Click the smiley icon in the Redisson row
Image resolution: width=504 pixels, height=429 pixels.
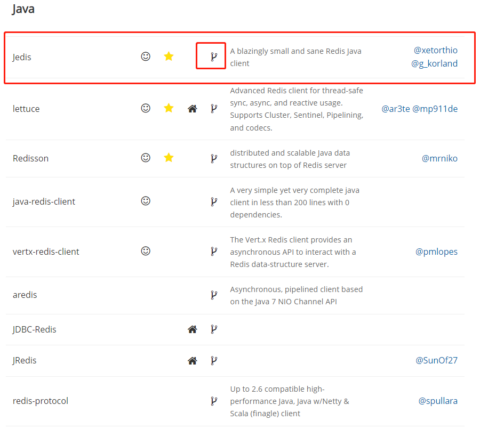click(146, 158)
